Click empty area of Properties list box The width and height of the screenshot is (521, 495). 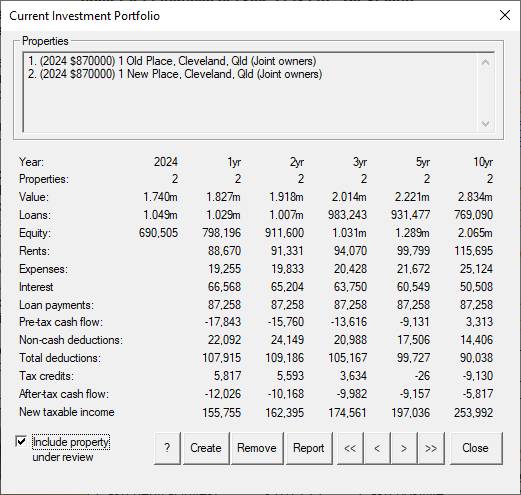[250, 106]
